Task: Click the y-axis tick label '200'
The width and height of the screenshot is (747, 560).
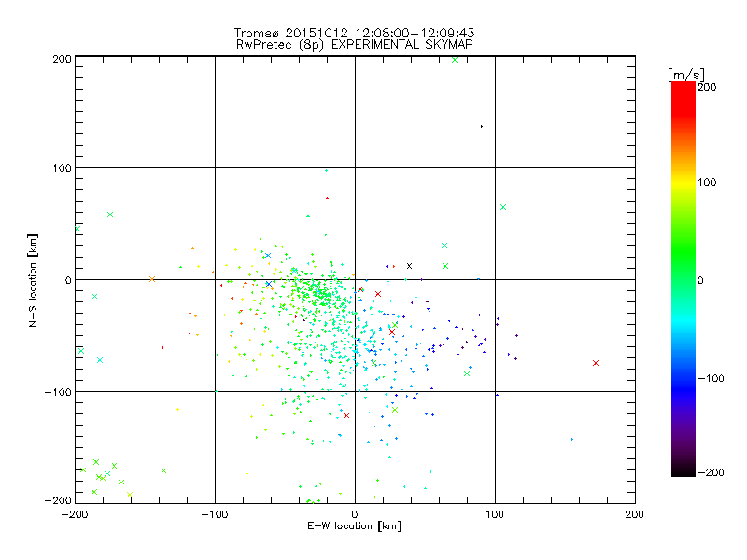Action: tap(62, 59)
